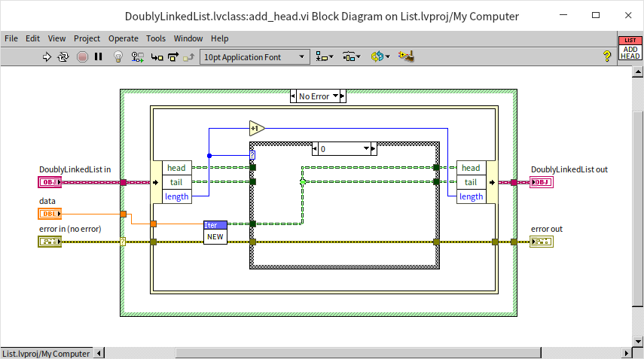The height and width of the screenshot is (359, 644).
Task: Select the DoublyLinkedList in terminal
Action: tap(47, 182)
